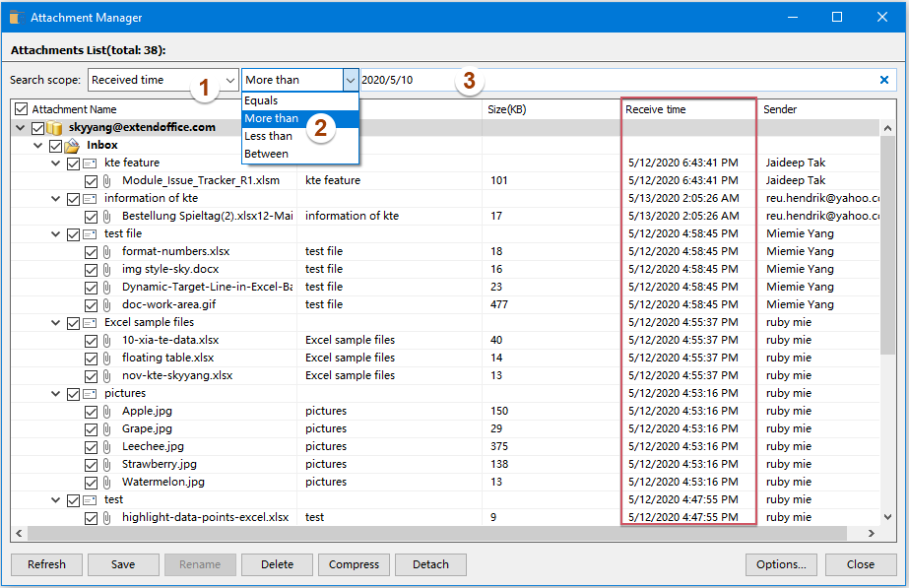Viewport: 909px width, 588px height.
Task: Clear the search using the blue X icon
Action: point(883,79)
